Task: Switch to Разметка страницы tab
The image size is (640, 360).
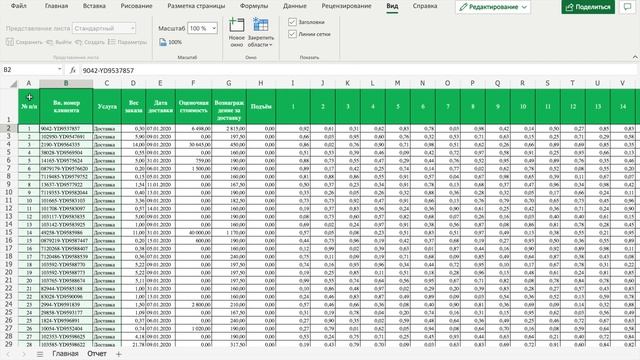Action: (x=196, y=6)
